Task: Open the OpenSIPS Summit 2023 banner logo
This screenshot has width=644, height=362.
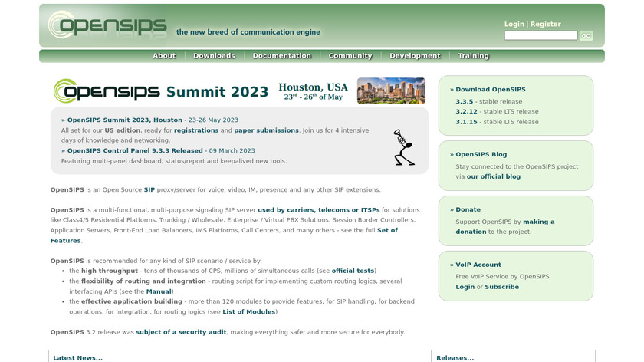Action: pyautogui.click(x=160, y=90)
